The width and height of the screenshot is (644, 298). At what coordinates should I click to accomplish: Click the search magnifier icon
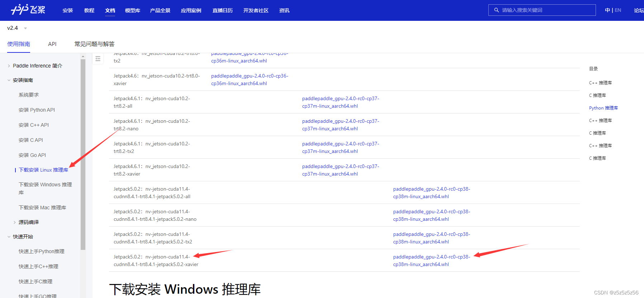(496, 10)
